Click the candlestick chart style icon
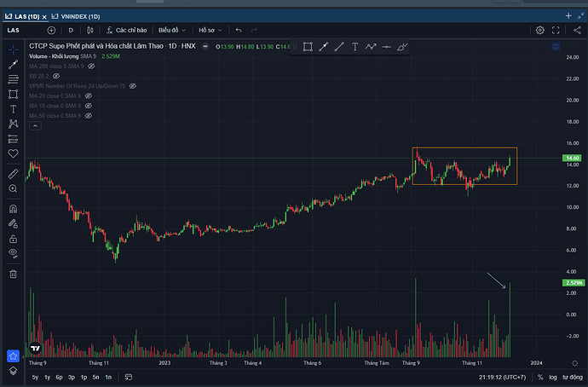 click(89, 30)
